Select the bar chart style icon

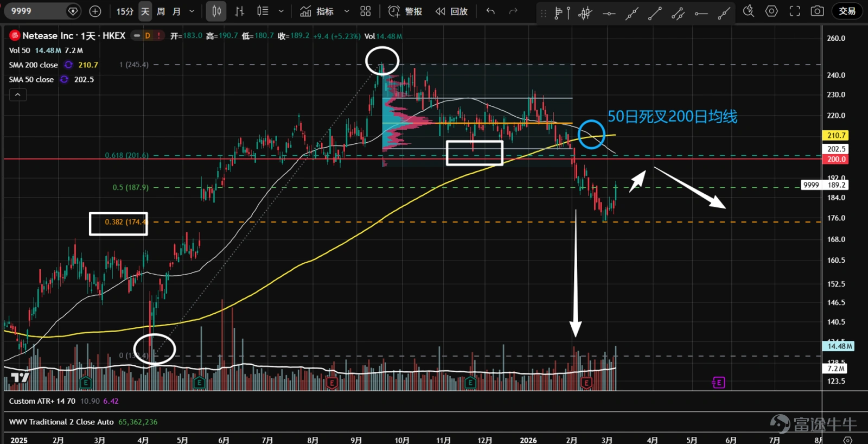coord(240,11)
